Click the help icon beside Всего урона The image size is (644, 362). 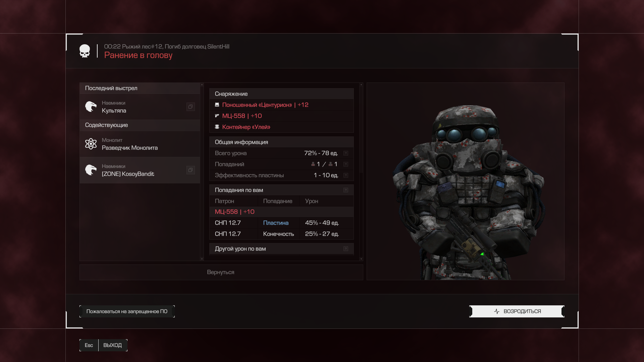click(x=346, y=153)
